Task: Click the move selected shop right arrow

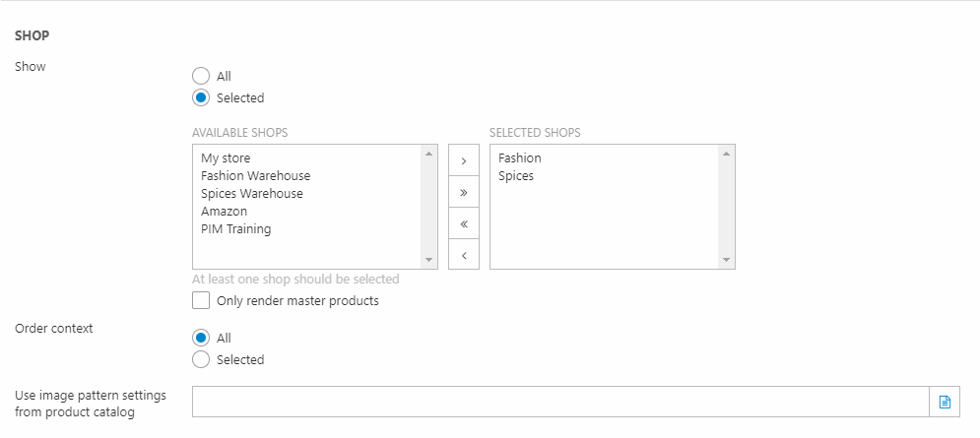Action: 463,160
